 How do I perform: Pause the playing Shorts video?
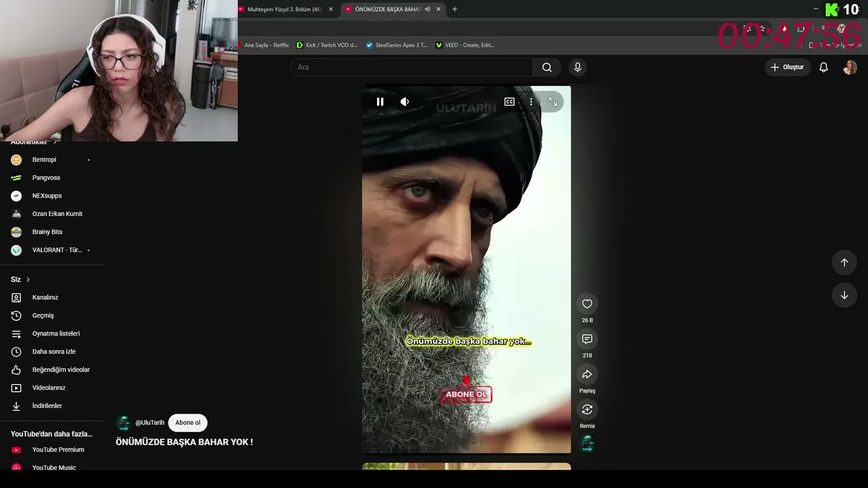coord(380,102)
